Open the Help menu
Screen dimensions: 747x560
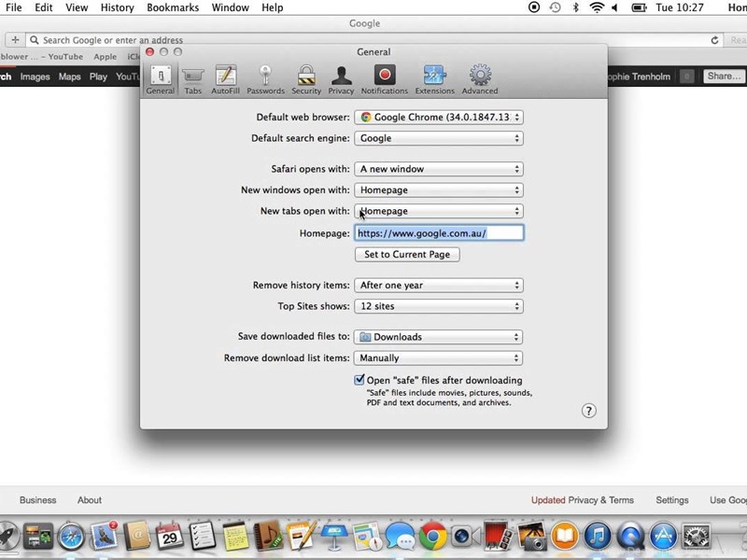pos(273,7)
